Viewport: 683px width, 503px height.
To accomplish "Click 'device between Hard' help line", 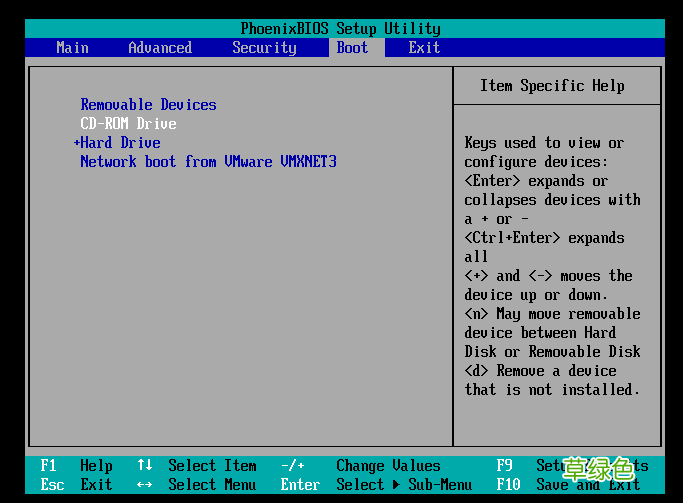I will [540, 333].
